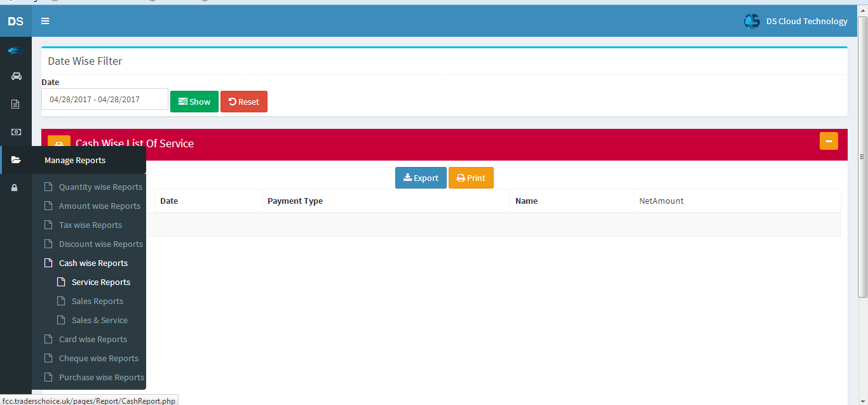Click the DS Cloud Technology logo
This screenshot has width=868, height=405.
coord(752,21)
